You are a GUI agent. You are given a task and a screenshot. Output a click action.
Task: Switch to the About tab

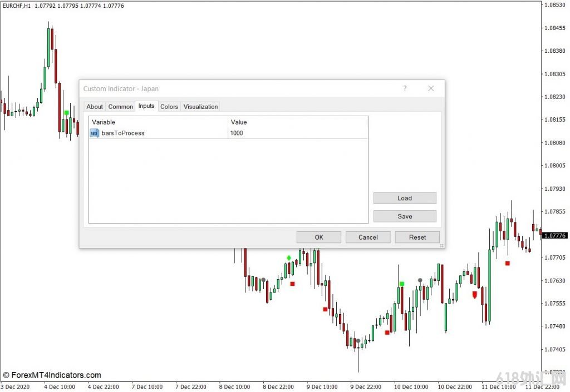point(95,107)
